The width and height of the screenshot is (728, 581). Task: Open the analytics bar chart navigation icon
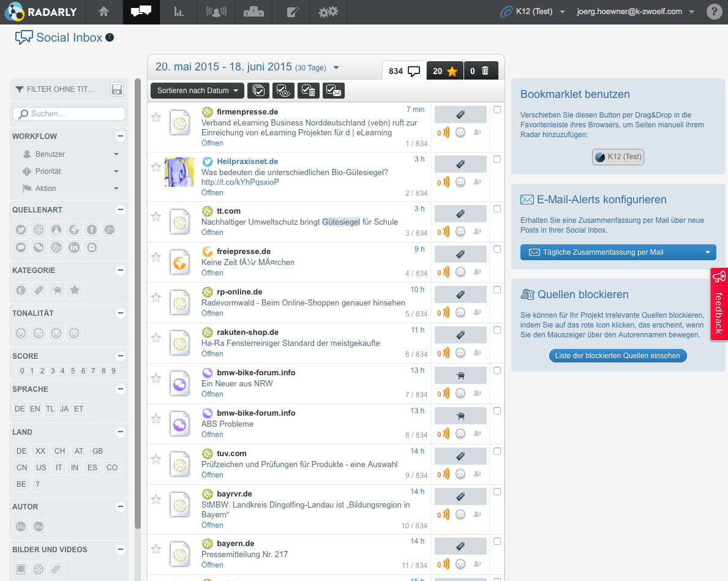click(x=179, y=12)
